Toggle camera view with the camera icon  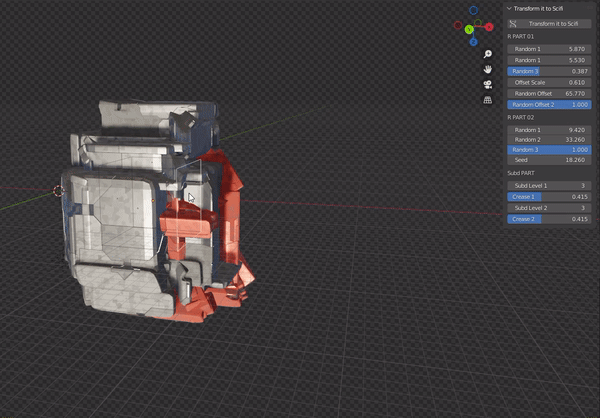click(488, 85)
